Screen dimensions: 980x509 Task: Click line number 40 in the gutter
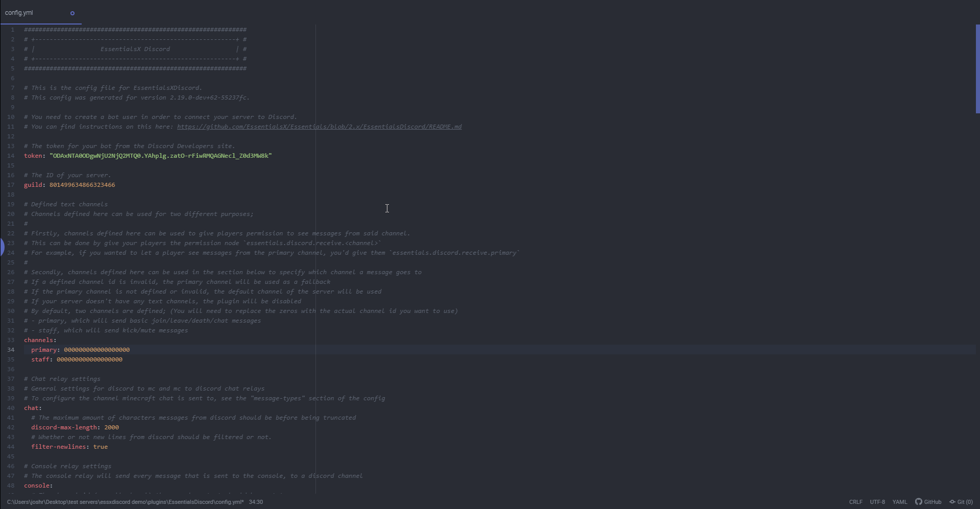click(x=11, y=408)
